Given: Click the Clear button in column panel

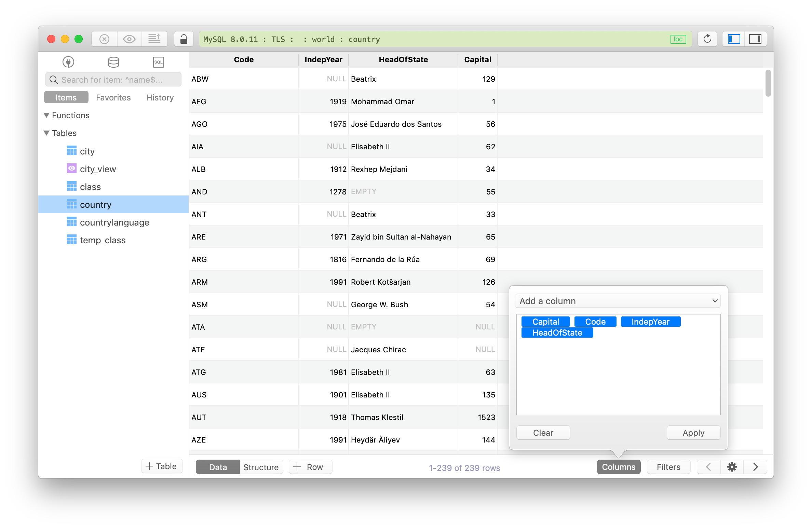Looking at the screenshot, I should point(543,433).
